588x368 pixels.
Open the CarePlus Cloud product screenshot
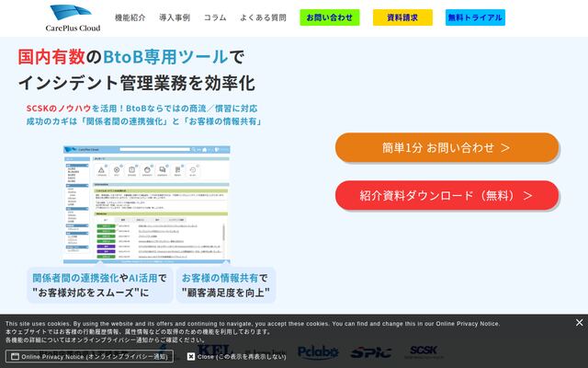147,204
